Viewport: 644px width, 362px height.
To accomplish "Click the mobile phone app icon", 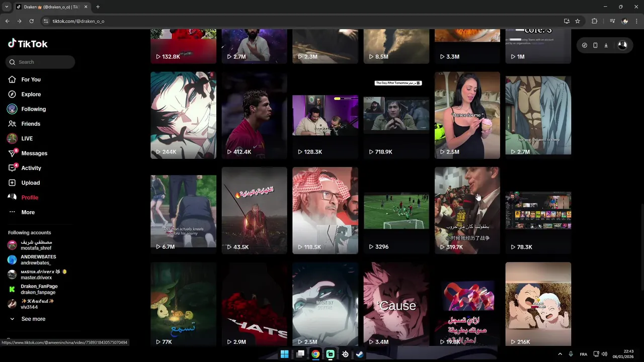I will coord(595,45).
